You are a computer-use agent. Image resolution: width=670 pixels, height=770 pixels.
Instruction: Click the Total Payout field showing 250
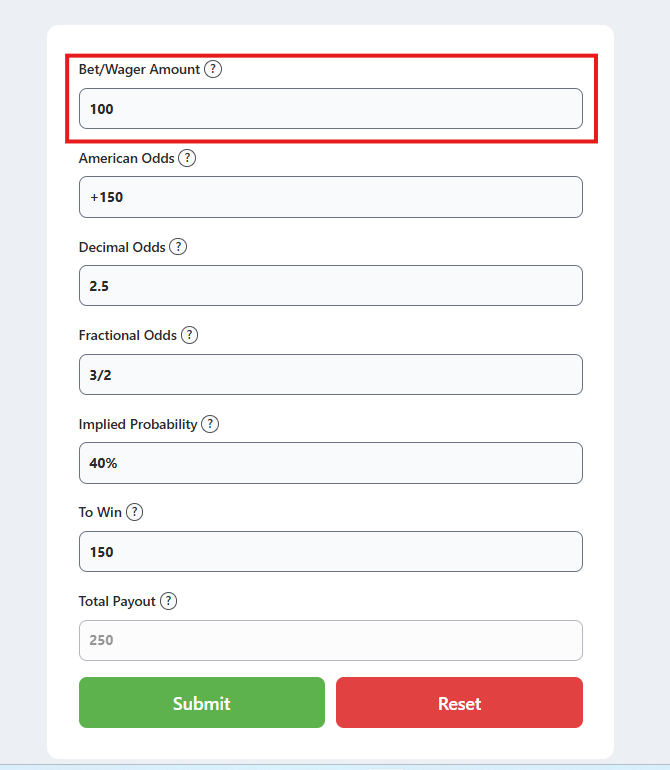click(x=331, y=640)
